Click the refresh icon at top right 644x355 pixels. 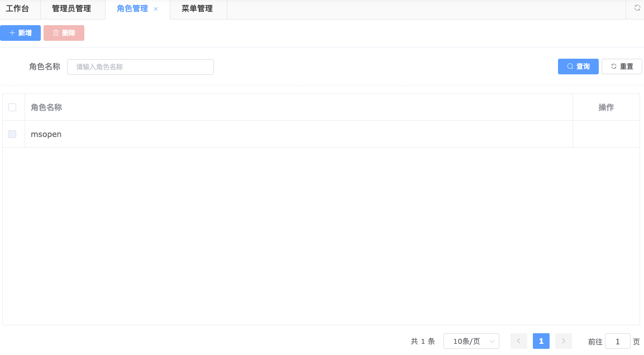coord(637,8)
